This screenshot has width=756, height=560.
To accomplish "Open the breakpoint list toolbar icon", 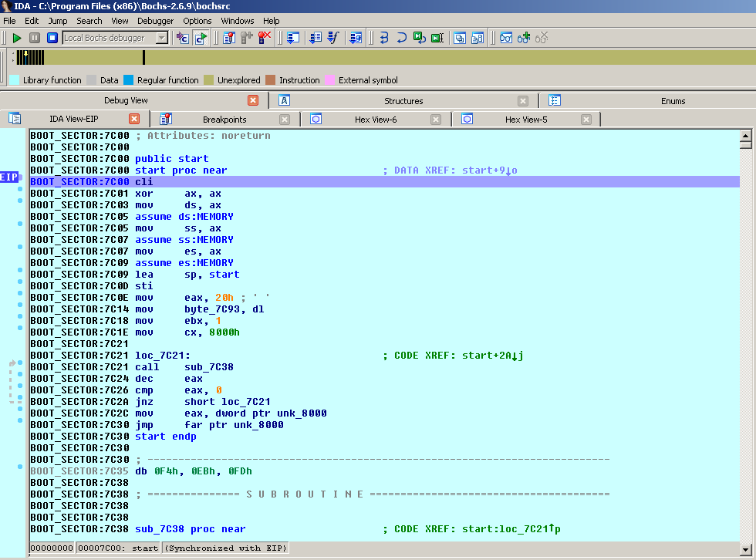I will tap(228, 38).
